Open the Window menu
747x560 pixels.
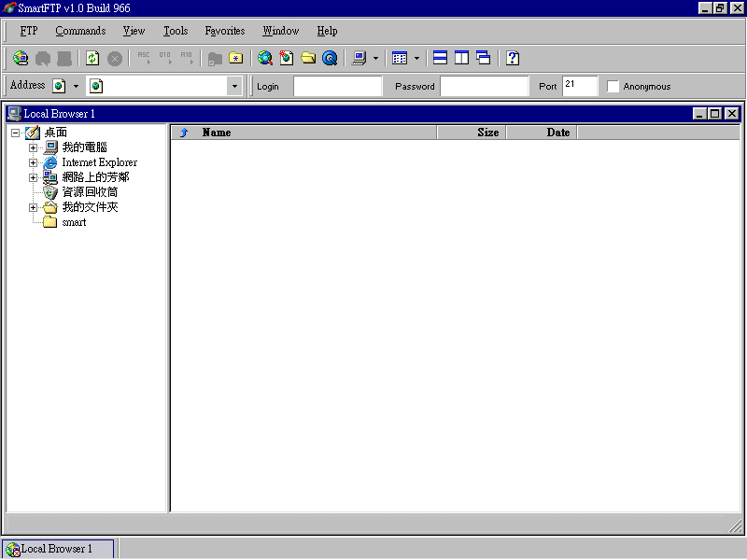pyautogui.click(x=281, y=31)
